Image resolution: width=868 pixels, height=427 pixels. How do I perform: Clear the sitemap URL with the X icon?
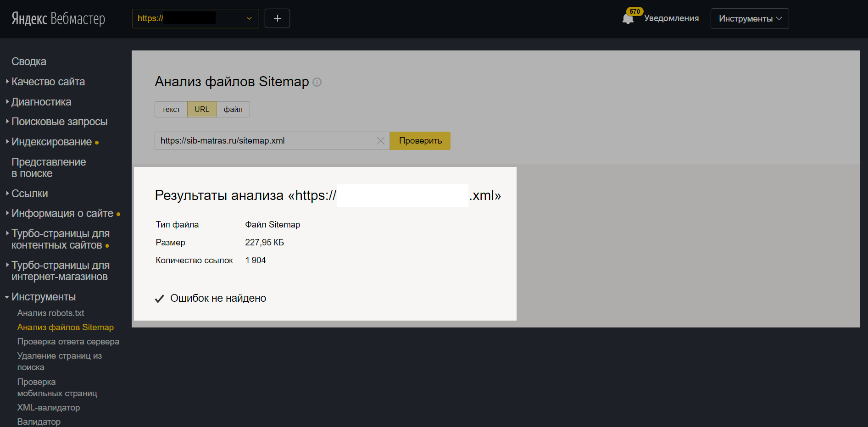(x=380, y=141)
